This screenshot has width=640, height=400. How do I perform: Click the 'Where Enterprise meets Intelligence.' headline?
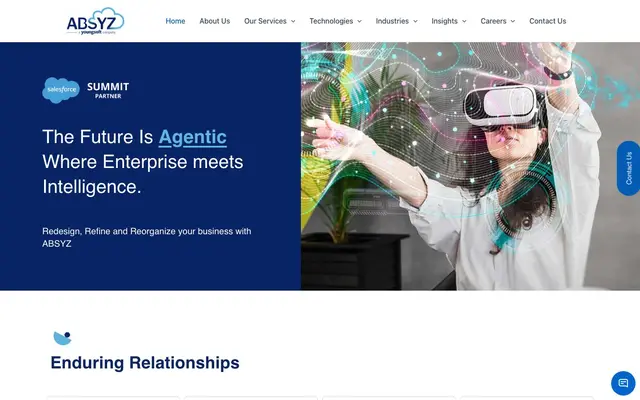click(x=142, y=174)
